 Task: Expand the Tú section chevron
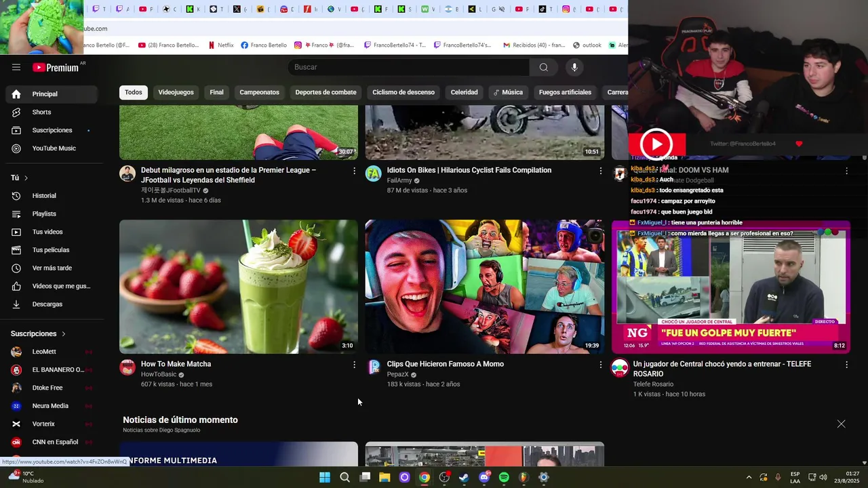[26, 178]
